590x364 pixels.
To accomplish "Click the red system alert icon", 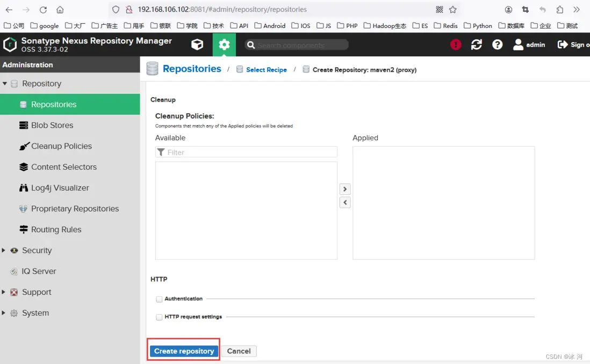I will click(456, 45).
